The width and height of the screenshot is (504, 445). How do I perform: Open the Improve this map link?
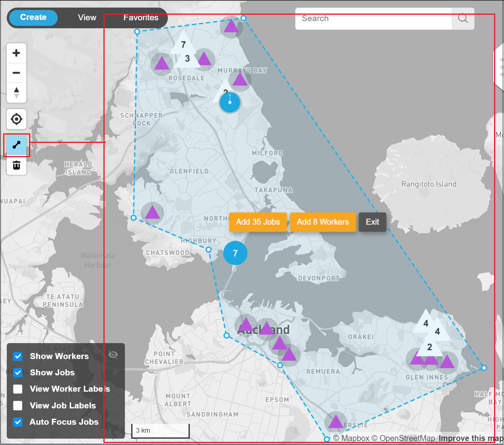coord(471,438)
